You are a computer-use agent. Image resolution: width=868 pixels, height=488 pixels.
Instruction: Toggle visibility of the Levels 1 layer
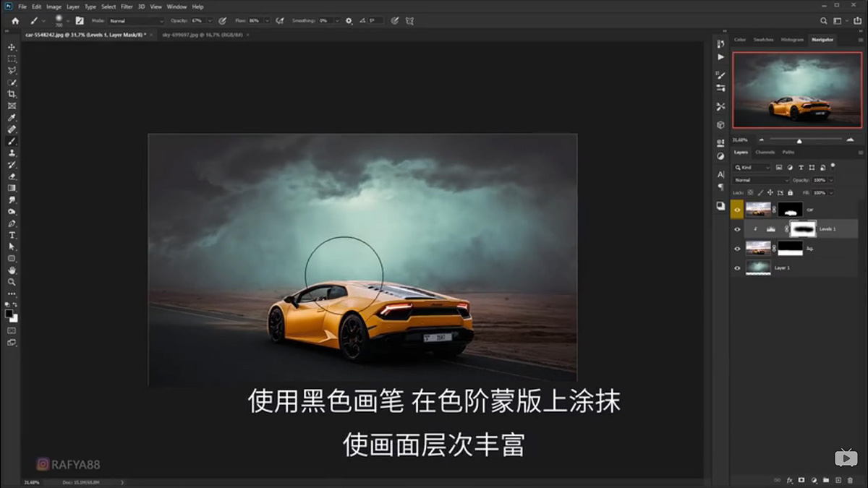(738, 229)
